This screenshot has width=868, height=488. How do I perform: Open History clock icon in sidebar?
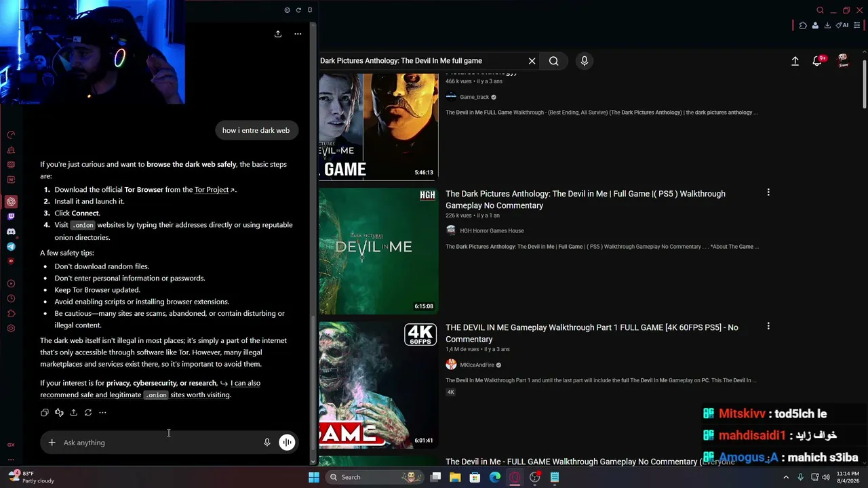pos(11,299)
